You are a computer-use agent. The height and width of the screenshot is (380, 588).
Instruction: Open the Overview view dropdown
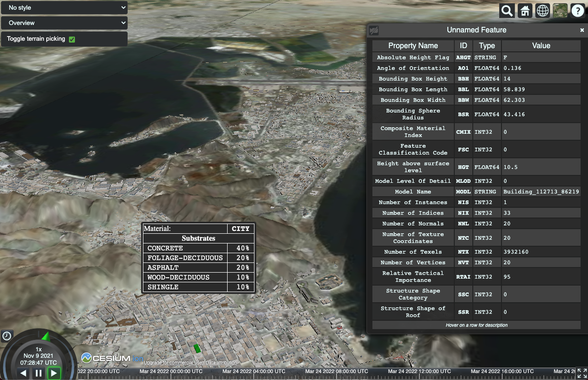(64, 23)
